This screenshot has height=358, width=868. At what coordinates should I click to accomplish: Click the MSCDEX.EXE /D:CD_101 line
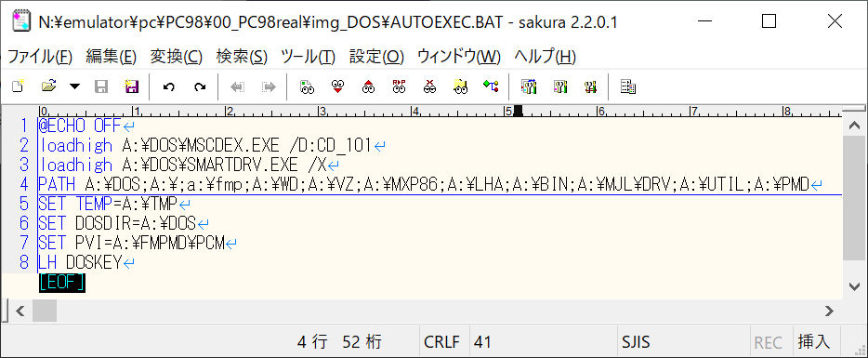pyautogui.click(x=205, y=146)
